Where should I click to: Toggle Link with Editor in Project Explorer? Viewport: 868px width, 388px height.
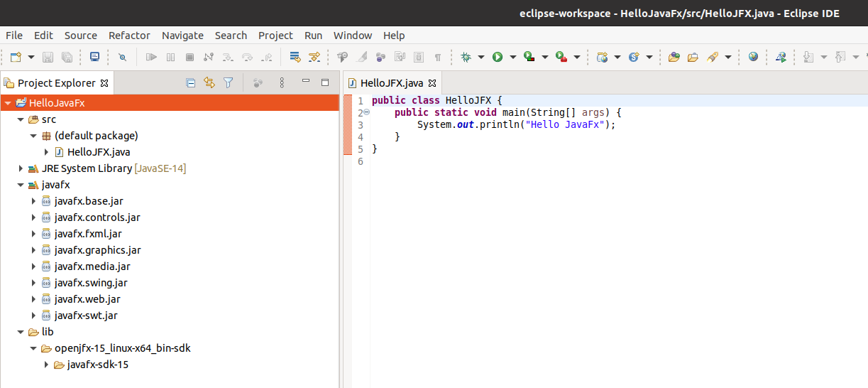click(x=209, y=83)
